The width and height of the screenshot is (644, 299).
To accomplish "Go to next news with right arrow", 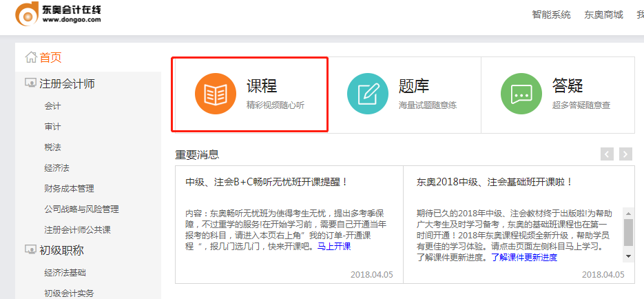I will (x=625, y=154).
